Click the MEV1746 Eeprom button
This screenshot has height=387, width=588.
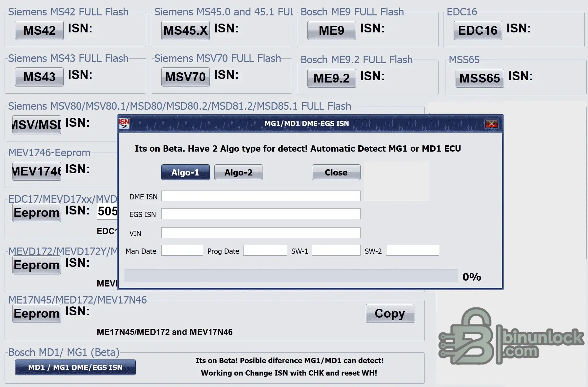(37, 171)
